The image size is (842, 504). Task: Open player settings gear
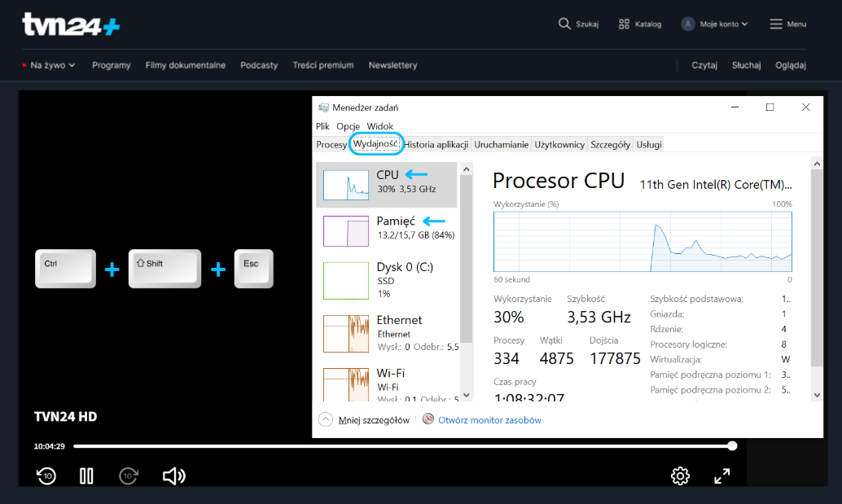tap(680, 476)
